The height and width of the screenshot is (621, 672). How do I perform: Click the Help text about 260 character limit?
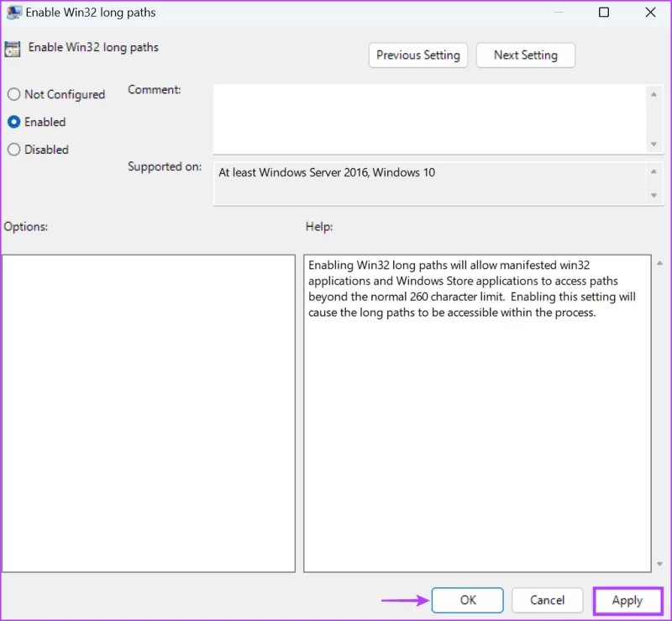(471, 288)
